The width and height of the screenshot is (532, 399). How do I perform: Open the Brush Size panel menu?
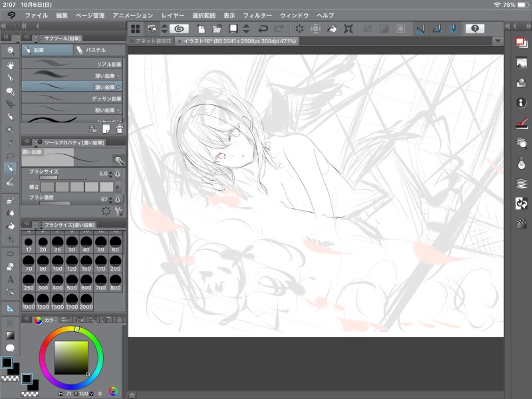(x=26, y=223)
